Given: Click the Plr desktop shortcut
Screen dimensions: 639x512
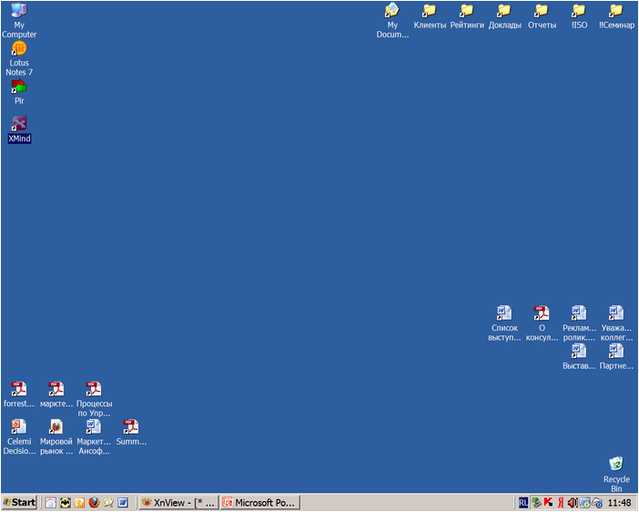Looking at the screenshot, I should click(x=19, y=87).
